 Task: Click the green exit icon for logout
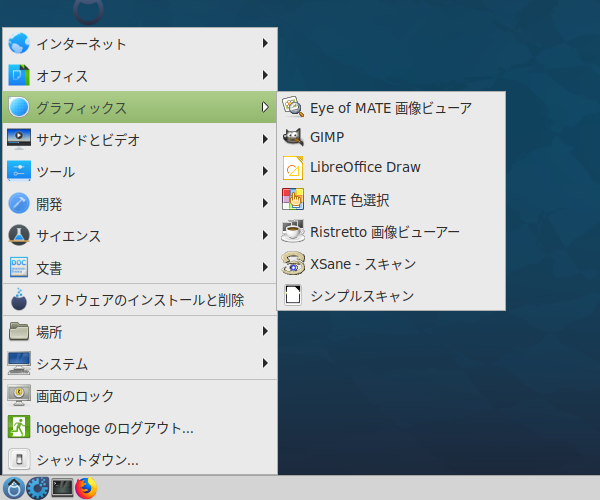point(19,427)
